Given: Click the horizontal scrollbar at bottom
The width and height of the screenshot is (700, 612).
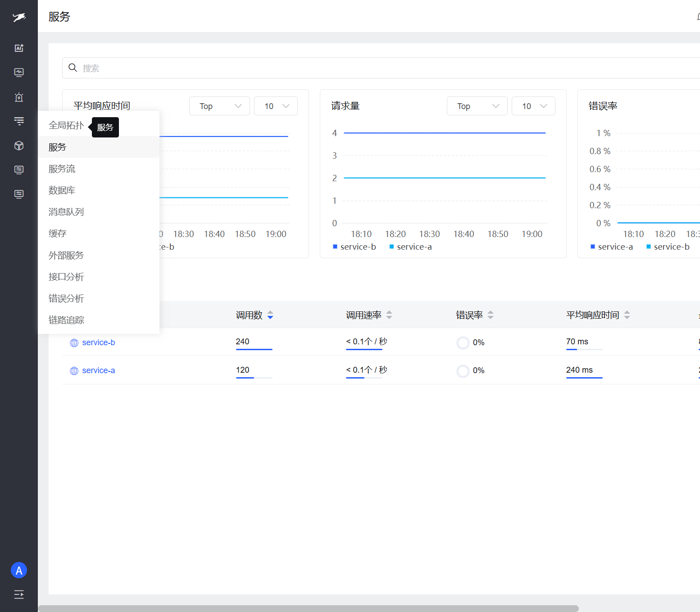Looking at the screenshot, I should point(308,608).
